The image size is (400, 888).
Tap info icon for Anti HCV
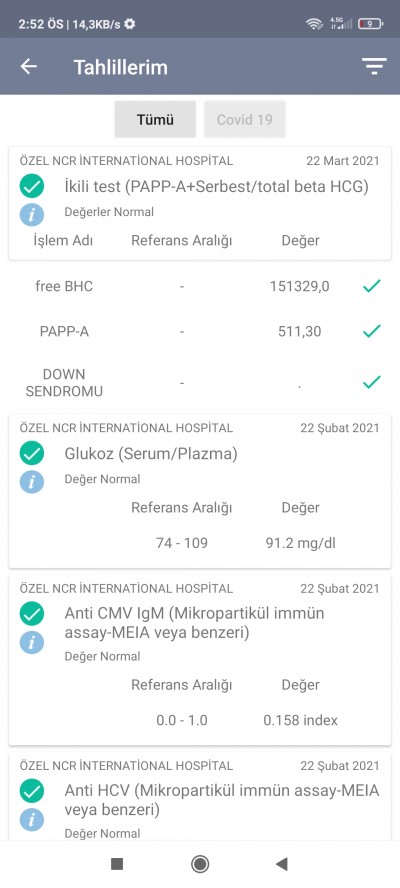32,819
